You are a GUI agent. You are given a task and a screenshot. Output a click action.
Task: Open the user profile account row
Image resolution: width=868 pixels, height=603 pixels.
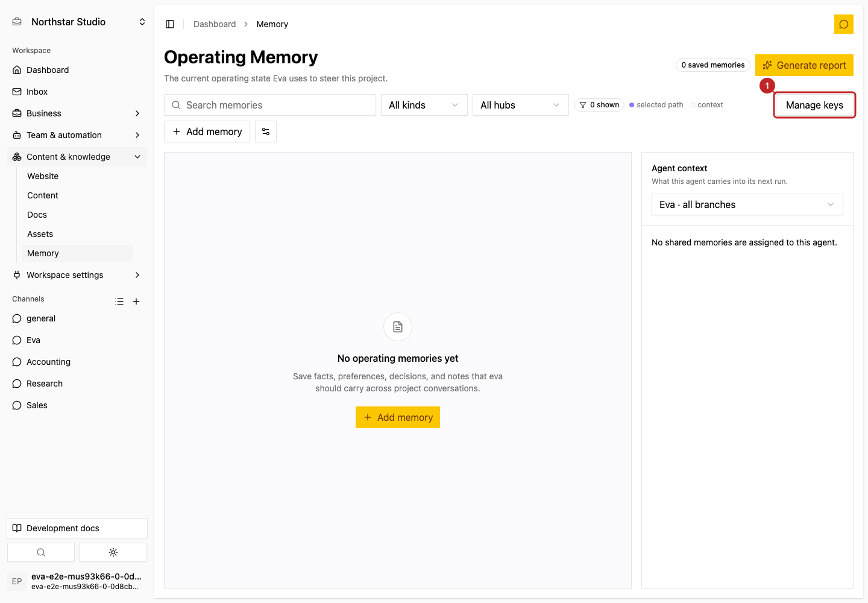point(77,581)
